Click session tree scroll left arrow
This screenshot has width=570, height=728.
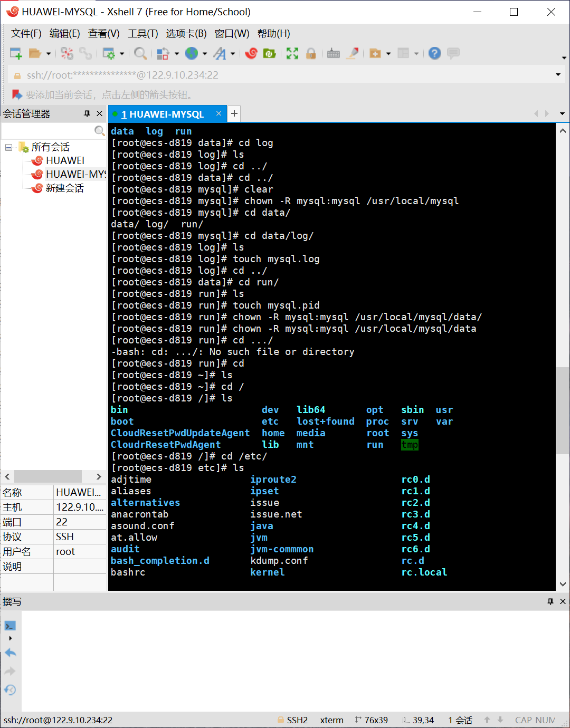coord(7,476)
